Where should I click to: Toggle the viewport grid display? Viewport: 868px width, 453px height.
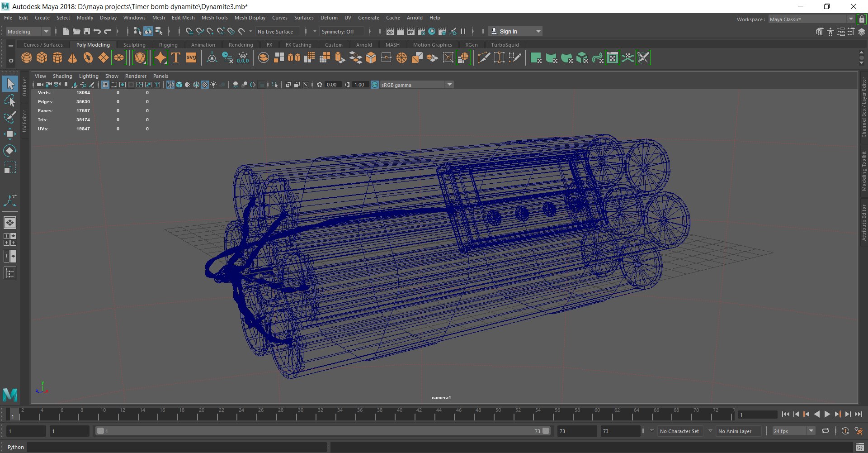click(105, 85)
